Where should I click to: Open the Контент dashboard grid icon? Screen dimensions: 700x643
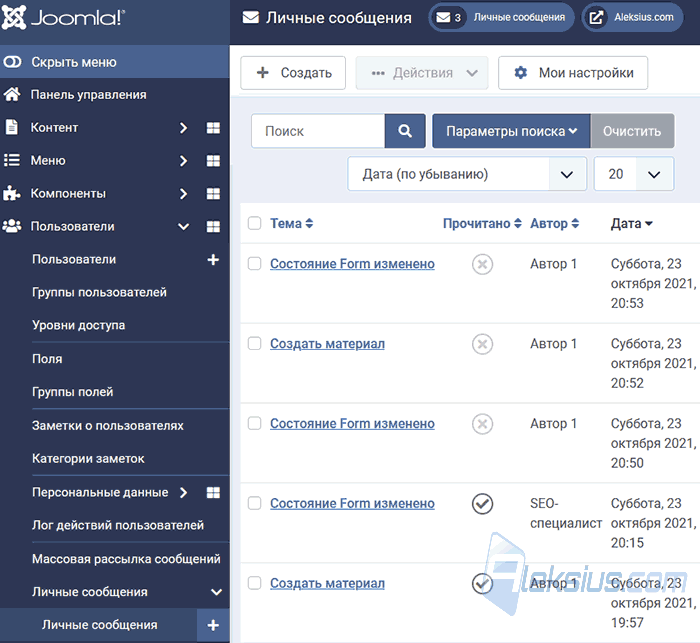tap(213, 128)
